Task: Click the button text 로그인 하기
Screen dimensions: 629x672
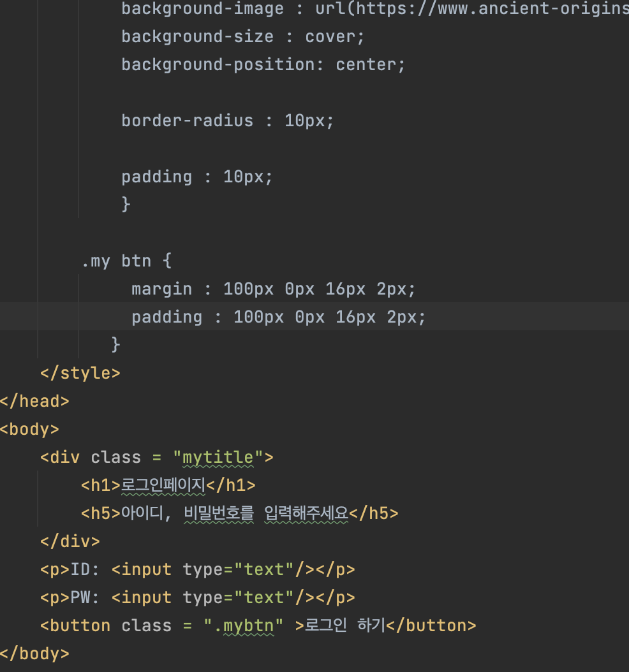Action: (x=345, y=625)
